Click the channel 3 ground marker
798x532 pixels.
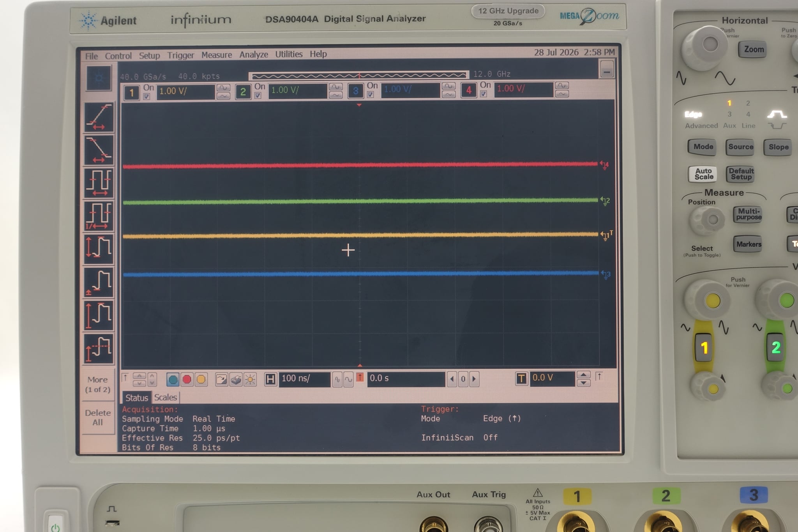coord(606,274)
